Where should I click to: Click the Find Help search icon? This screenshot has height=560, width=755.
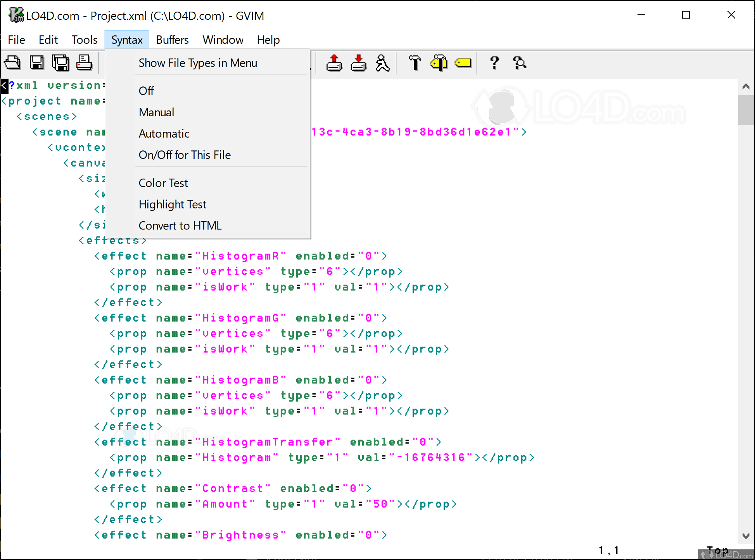pos(519,63)
